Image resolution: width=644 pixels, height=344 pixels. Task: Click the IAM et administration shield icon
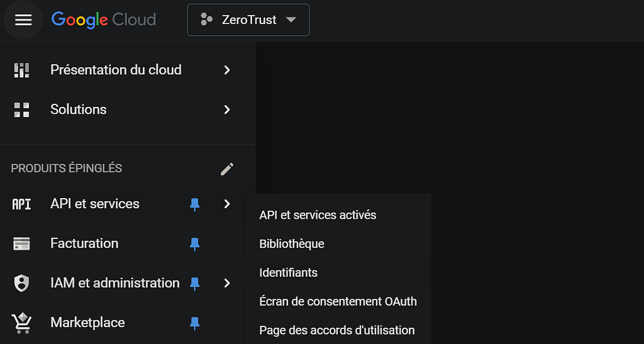(x=21, y=284)
